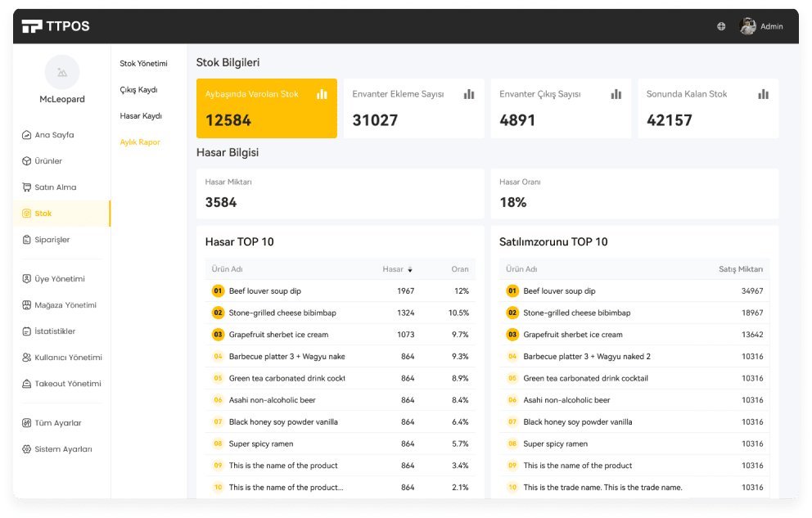
Task: Click the bar chart icon on Envanter Ekleme Sayısı
Action: [469, 94]
